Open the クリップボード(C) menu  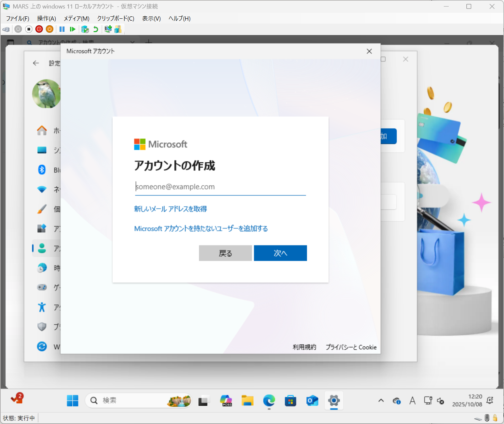pyautogui.click(x=116, y=19)
